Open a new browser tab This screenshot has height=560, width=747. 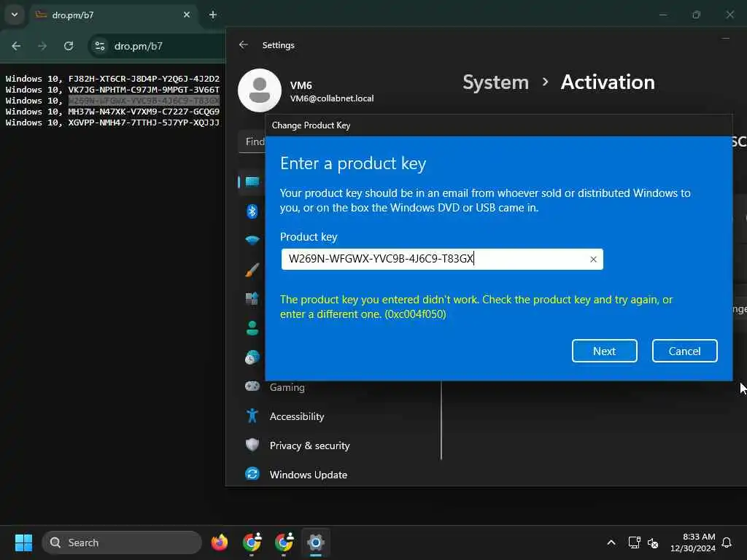pos(213,15)
